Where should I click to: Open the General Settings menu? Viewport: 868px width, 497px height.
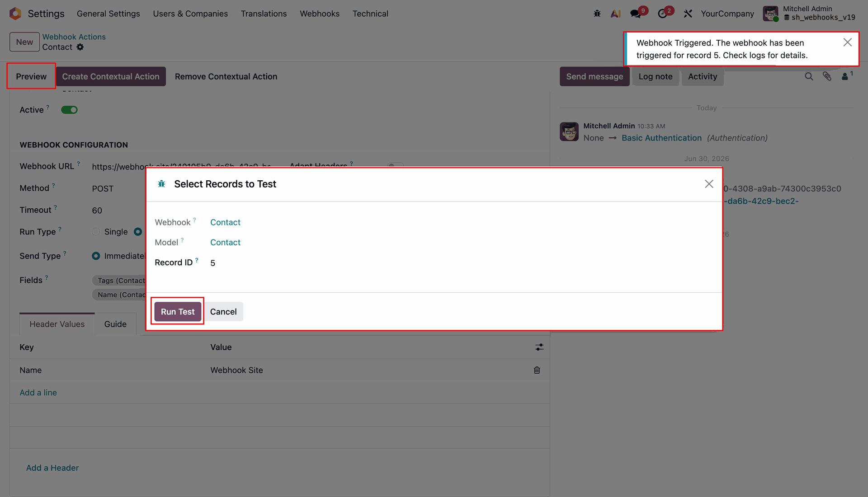pyautogui.click(x=108, y=14)
